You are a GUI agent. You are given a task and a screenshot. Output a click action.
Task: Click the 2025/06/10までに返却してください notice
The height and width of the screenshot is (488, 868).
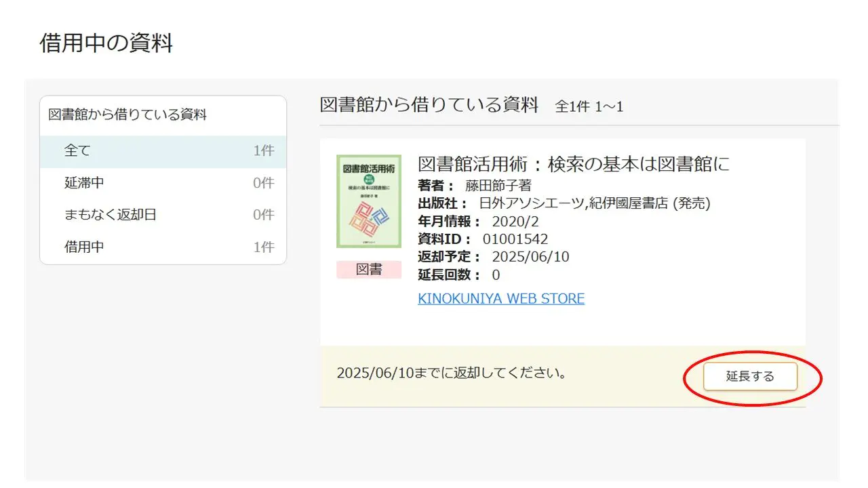[x=452, y=373]
